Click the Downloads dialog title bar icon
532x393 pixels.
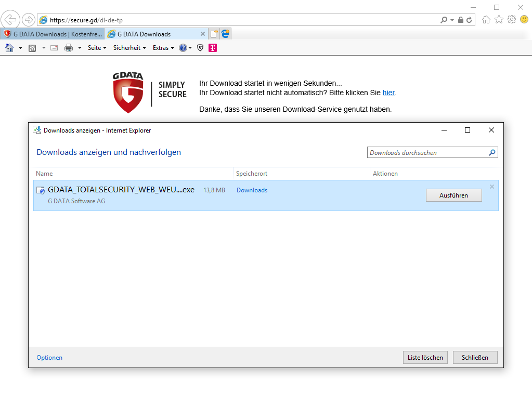36,130
